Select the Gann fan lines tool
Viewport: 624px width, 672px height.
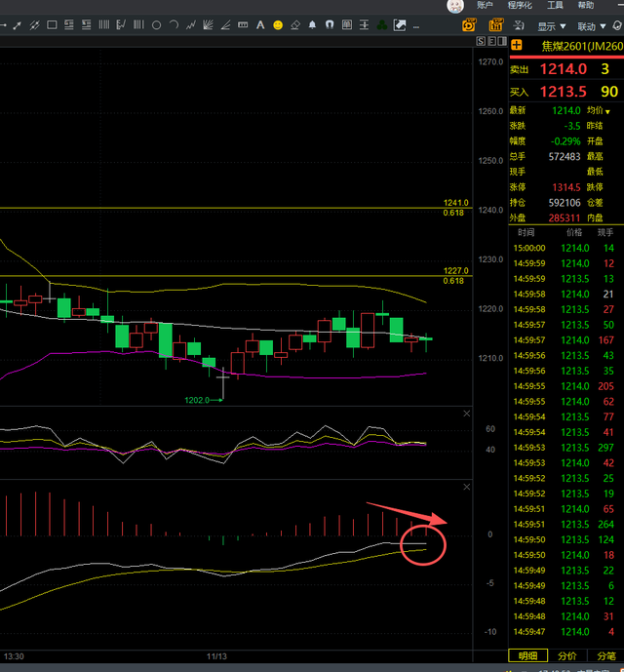pos(209,24)
